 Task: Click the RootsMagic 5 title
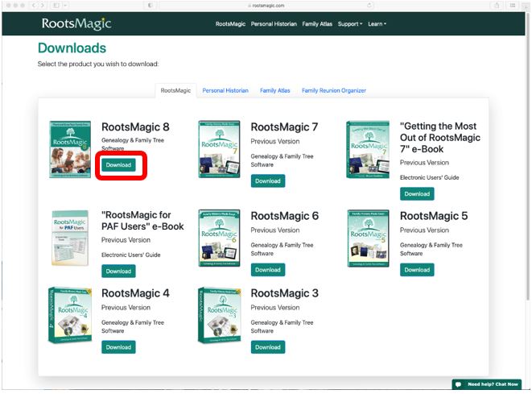(x=434, y=216)
